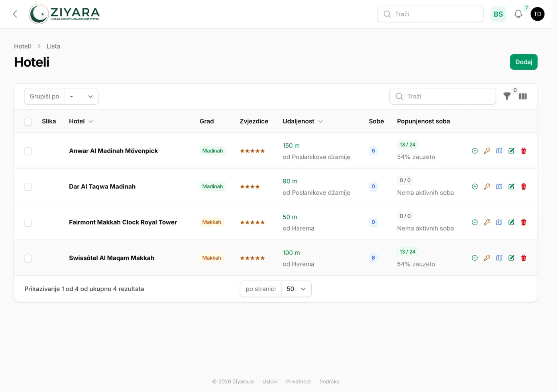
Task: Click the key icon for Anwar Al Madinah Mövenpick
Action: [x=487, y=151]
